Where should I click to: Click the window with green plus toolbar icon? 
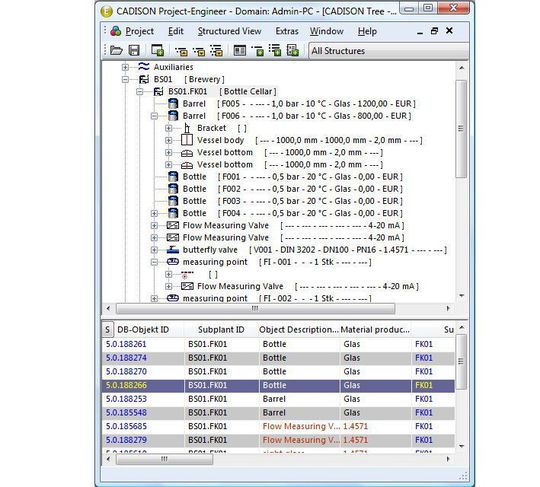click(158, 51)
